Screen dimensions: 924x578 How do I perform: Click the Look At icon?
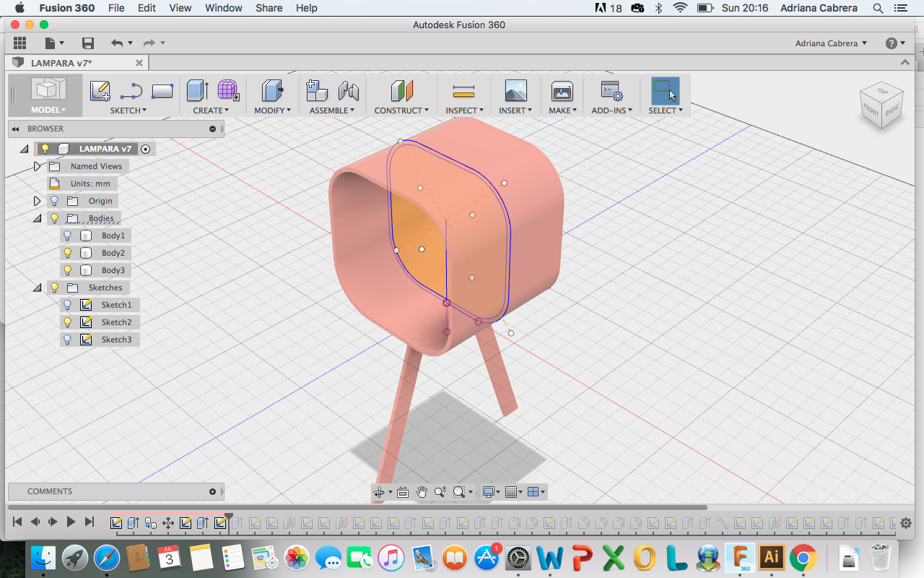point(403,492)
